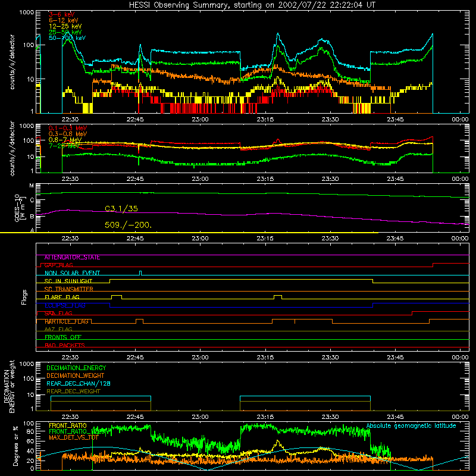Click the red '3-6 keV' legend label

point(61,14)
